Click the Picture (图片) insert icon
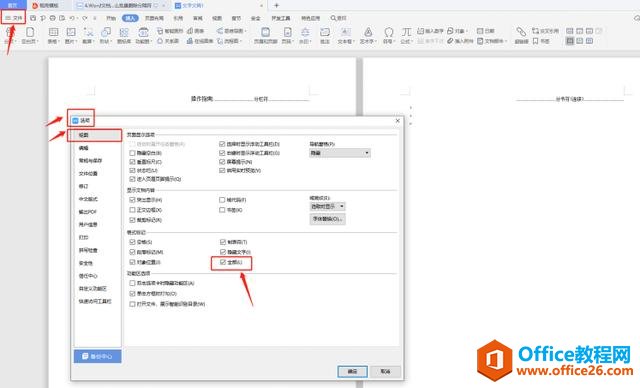This screenshot has width=640, height=388. 71,32
